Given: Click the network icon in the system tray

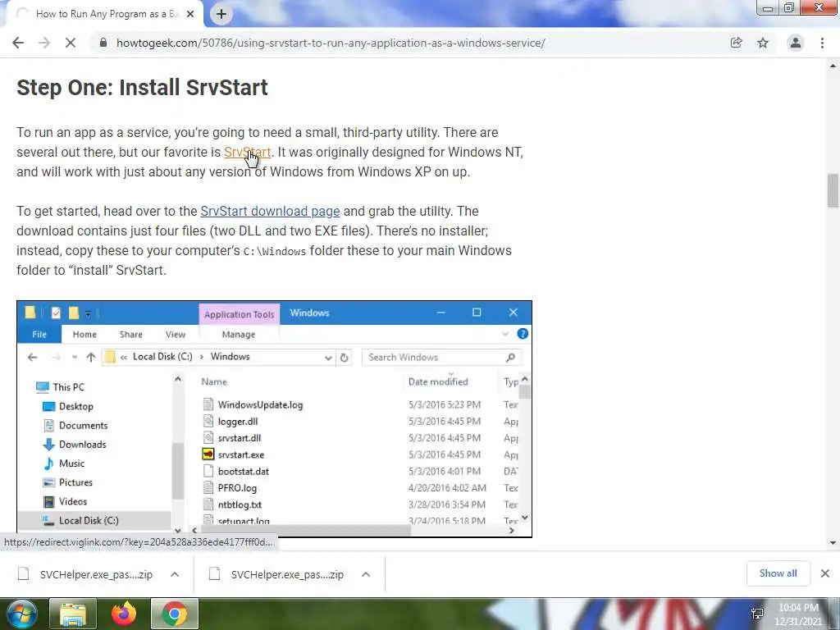Looking at the screenshot, I should (757, 614).
